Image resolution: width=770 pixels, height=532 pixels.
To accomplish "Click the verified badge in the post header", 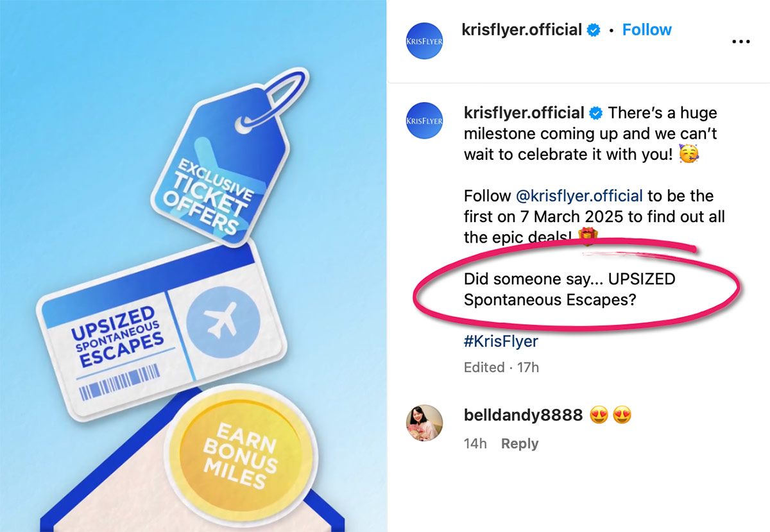I will tap(594, 30).
